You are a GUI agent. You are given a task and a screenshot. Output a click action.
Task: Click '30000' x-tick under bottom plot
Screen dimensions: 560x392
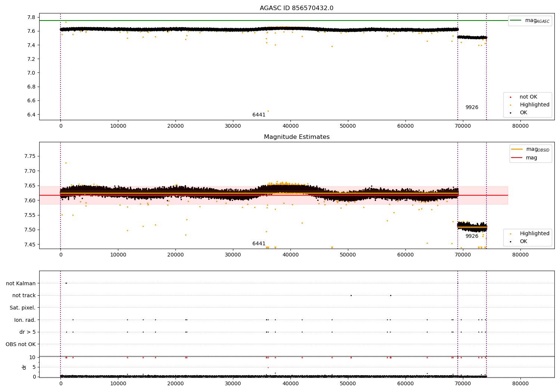(233, 384)
